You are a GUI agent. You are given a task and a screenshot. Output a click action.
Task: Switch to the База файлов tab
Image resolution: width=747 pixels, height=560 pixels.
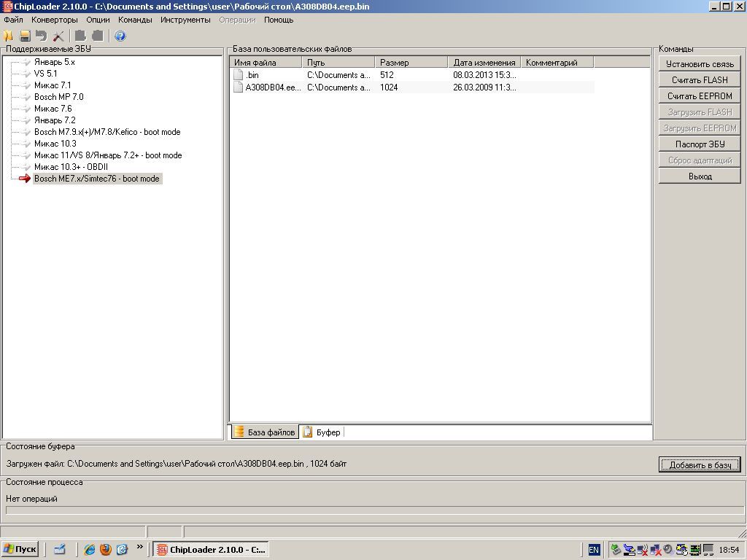(x=265, y=432)
